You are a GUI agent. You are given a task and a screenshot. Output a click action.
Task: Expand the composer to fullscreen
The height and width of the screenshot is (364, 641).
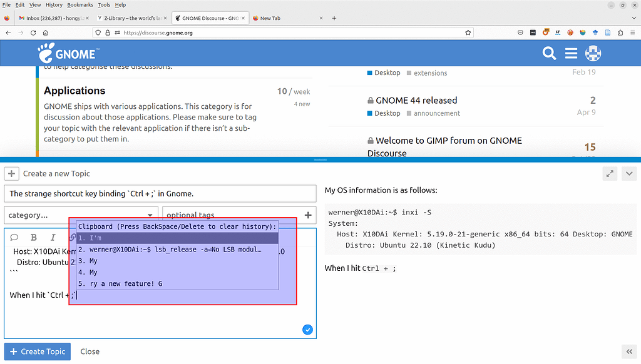point(610,173)
